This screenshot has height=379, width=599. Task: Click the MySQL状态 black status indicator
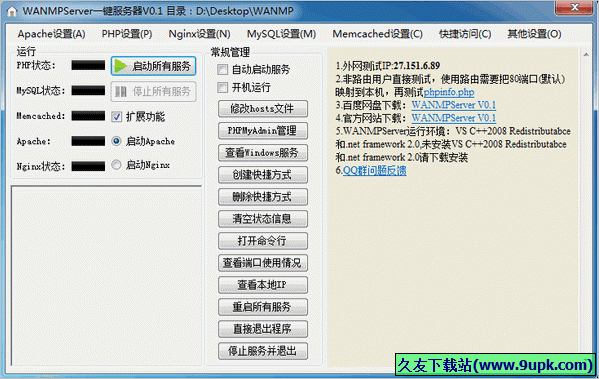click(88, 91)
